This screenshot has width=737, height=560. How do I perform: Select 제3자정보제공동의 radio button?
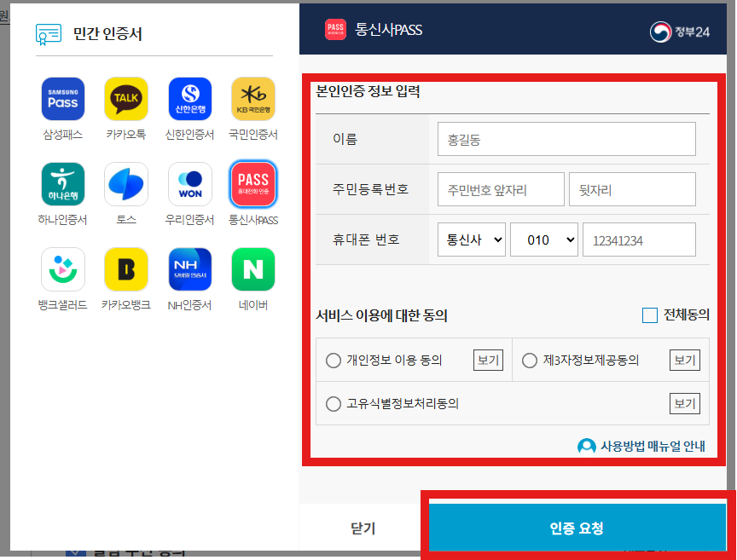coord(530,361)
